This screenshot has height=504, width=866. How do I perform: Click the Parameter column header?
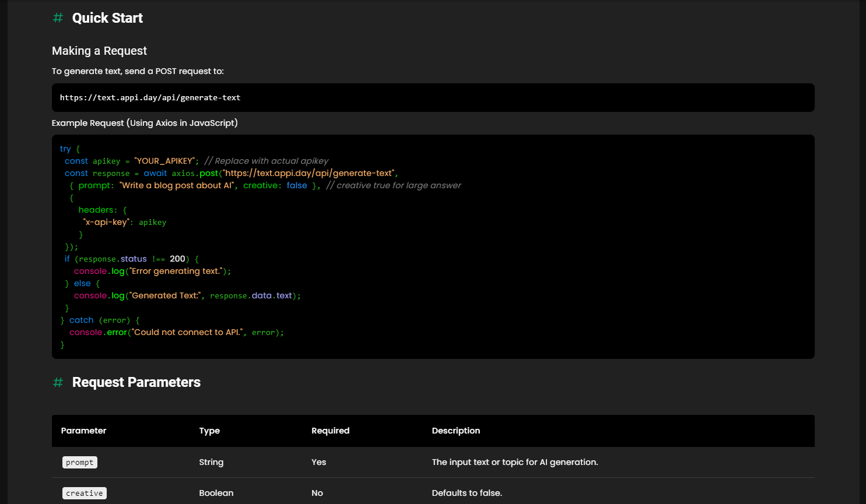point(83,431)
